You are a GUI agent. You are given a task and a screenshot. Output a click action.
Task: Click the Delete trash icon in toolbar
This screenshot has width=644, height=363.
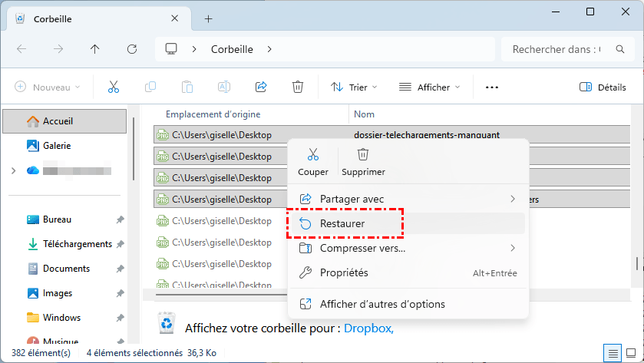[x=298, y=87]
